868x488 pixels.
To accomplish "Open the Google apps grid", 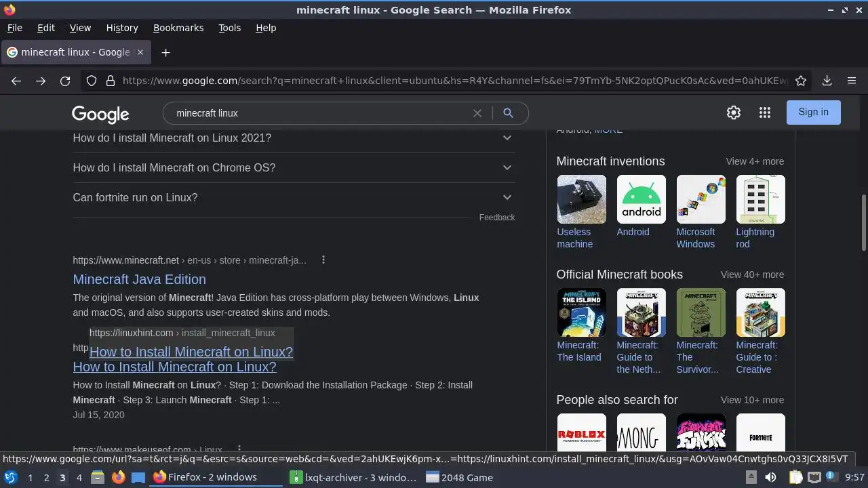I will pos(765,113).
